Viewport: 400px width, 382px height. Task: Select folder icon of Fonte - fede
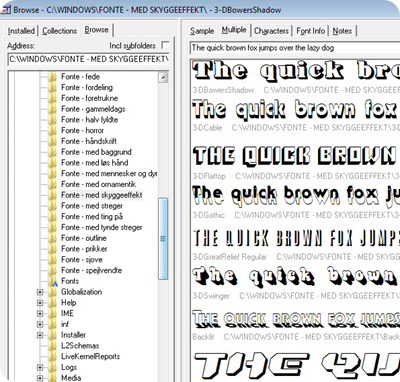pos(52,77)
